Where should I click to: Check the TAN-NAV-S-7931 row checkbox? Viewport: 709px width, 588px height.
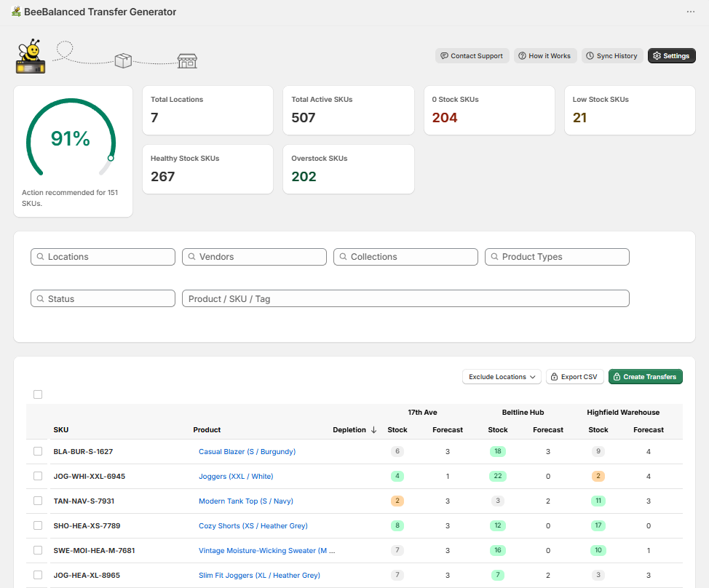coord(38,501)
